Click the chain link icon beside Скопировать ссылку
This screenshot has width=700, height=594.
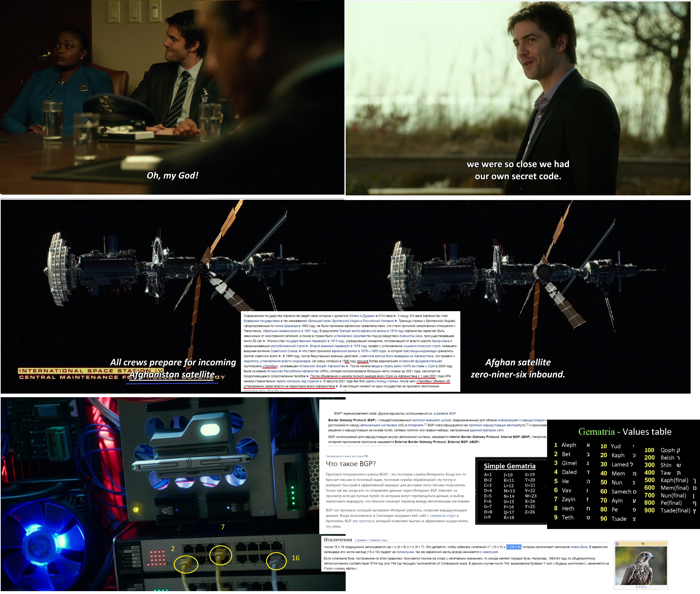click(367, 456)
